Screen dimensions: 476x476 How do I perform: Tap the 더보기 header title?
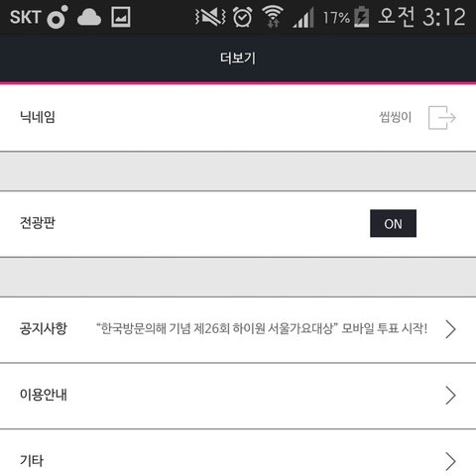(x=238, y=59)
